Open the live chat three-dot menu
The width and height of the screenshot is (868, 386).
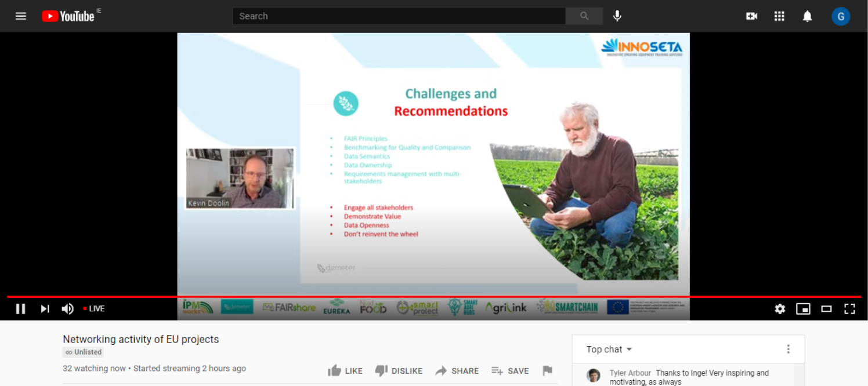click(x=788, y=349)
